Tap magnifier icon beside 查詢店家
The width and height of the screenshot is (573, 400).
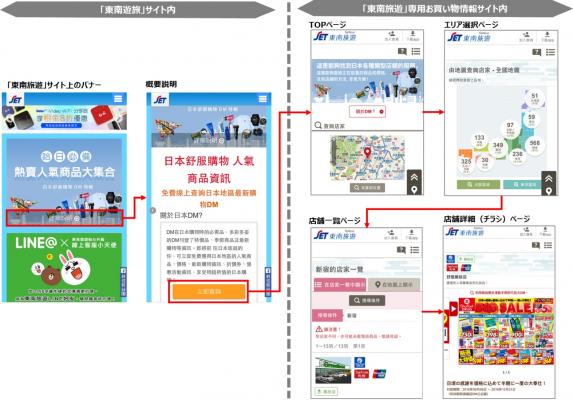point(318,126)
